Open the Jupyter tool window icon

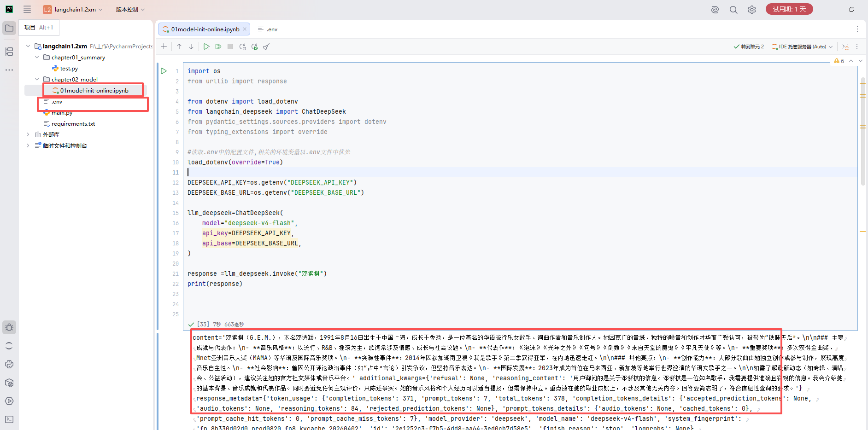9,346
